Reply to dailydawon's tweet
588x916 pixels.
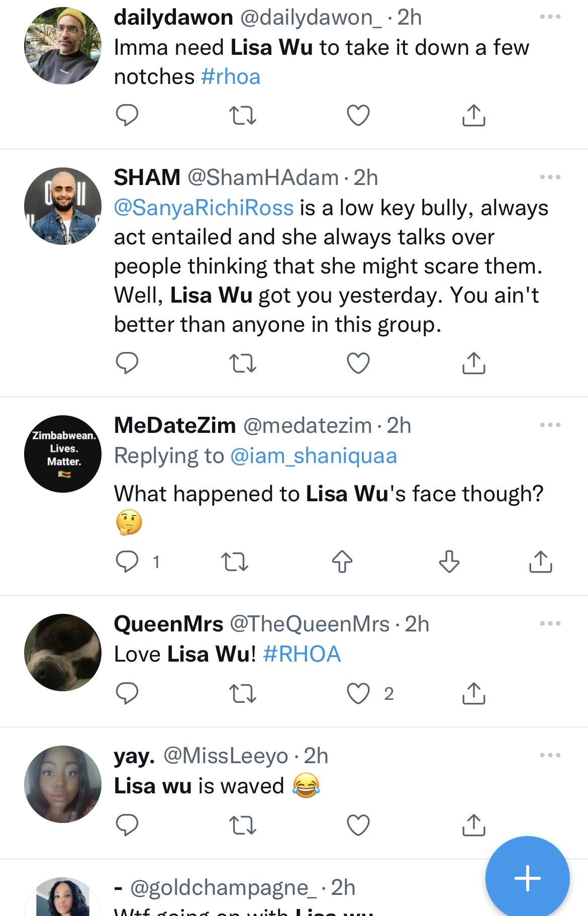click(127, 115)
